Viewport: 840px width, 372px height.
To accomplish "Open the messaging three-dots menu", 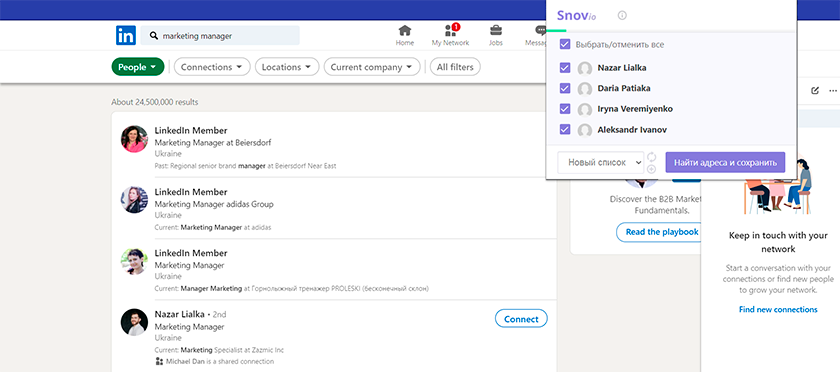I will pos(832,91).
